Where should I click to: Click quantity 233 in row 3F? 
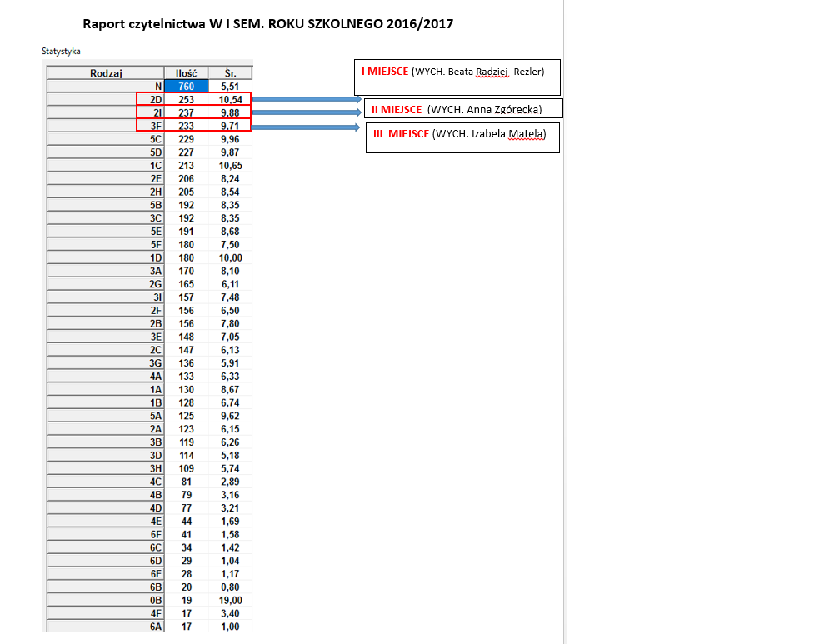[186, 126]
